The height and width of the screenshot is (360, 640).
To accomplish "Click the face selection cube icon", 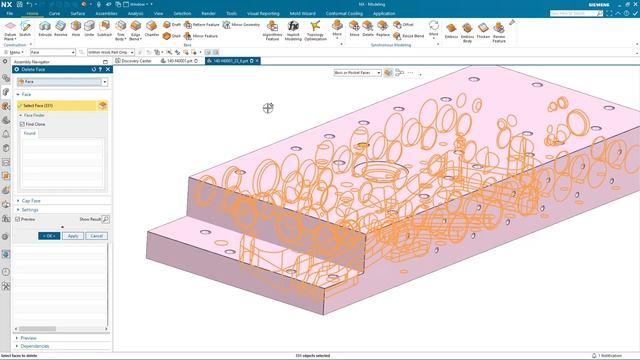I will (x=102, y=106).
